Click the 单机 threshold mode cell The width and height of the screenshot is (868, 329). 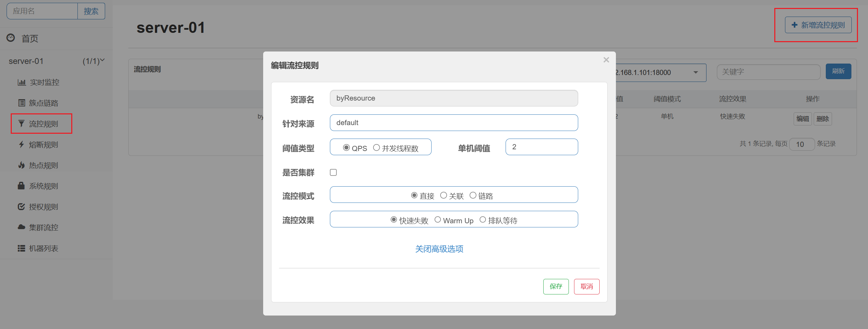tap(667, 116)
